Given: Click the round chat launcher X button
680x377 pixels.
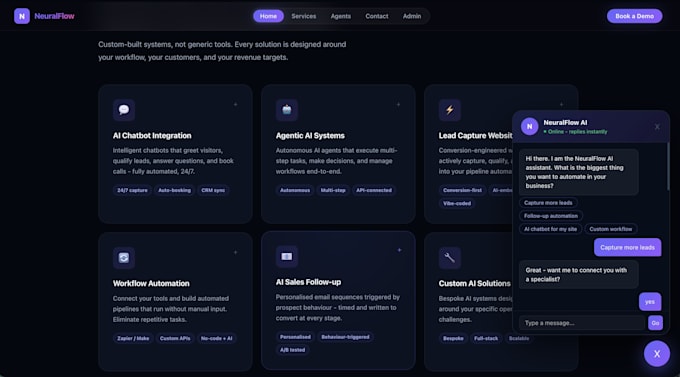Looking at the screenshot, I should (657, 354).
